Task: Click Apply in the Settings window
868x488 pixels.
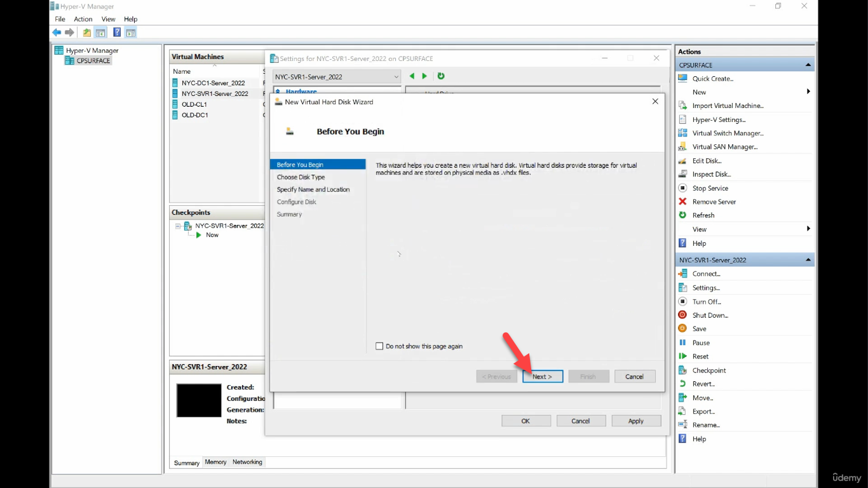Action: [636, 421]
